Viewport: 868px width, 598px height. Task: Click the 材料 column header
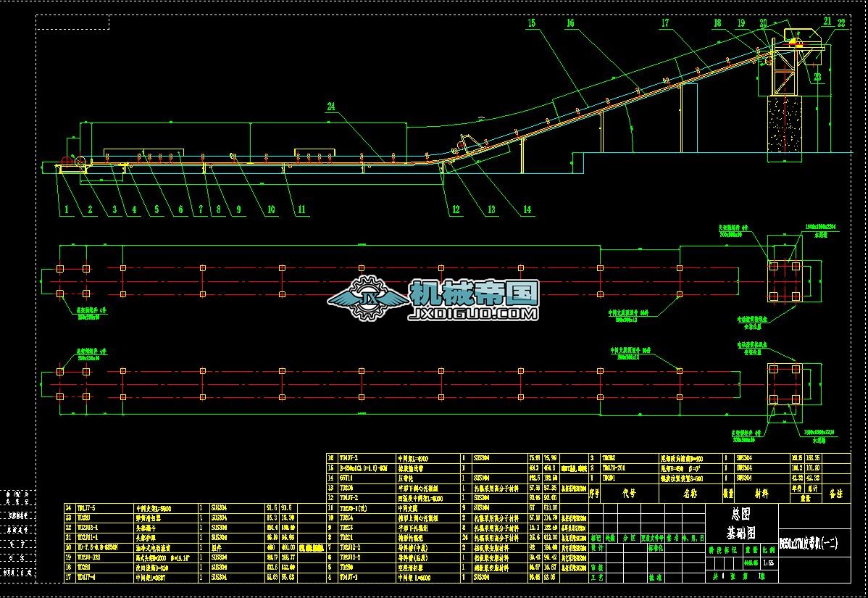[761, 493]
